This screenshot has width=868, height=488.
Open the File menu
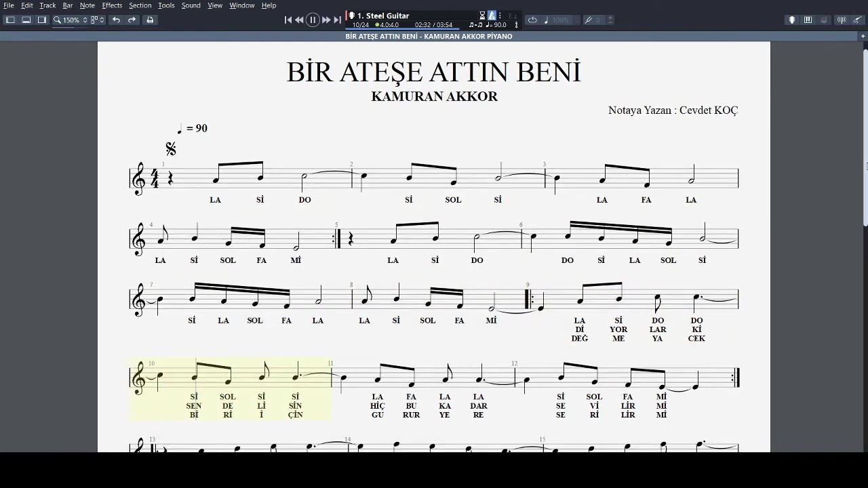pyautogui.click(x=9, y=5)
